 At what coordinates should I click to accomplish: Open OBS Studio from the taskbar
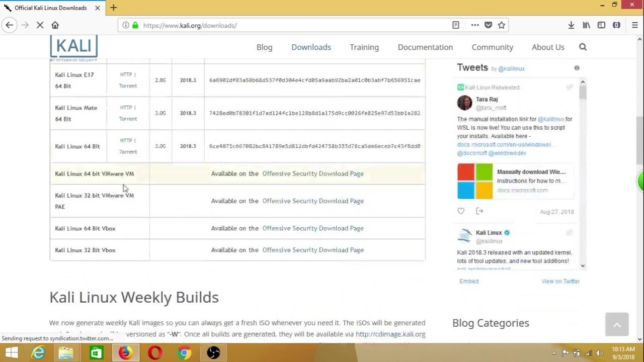tap(213, 353)
